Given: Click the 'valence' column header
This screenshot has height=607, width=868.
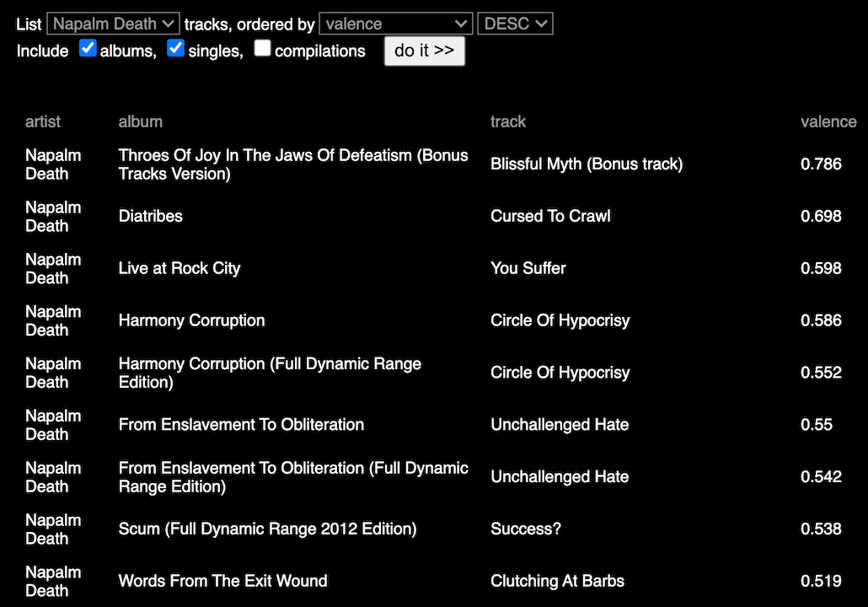Looking at the screenshot, I should (828, 122).
